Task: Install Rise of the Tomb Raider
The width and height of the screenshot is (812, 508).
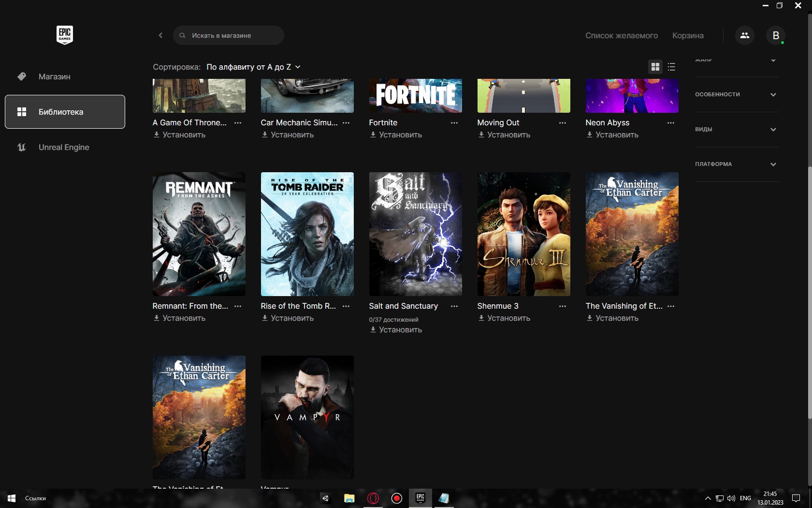Action: coord(288,318)
